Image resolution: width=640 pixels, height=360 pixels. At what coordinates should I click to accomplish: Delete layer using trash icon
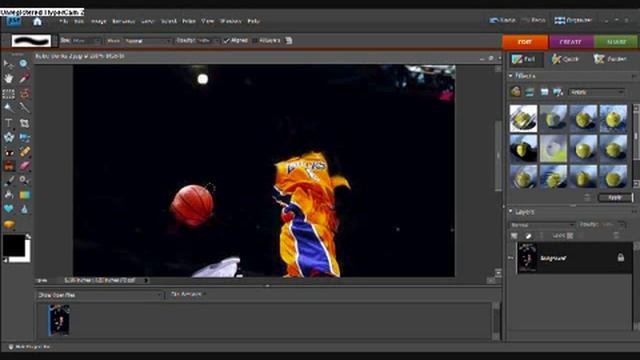coord(616,236)
